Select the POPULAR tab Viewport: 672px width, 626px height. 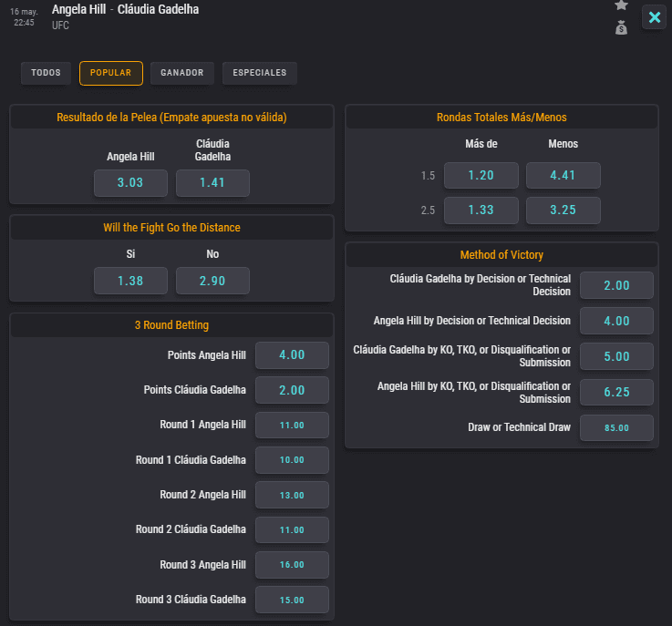111,73
